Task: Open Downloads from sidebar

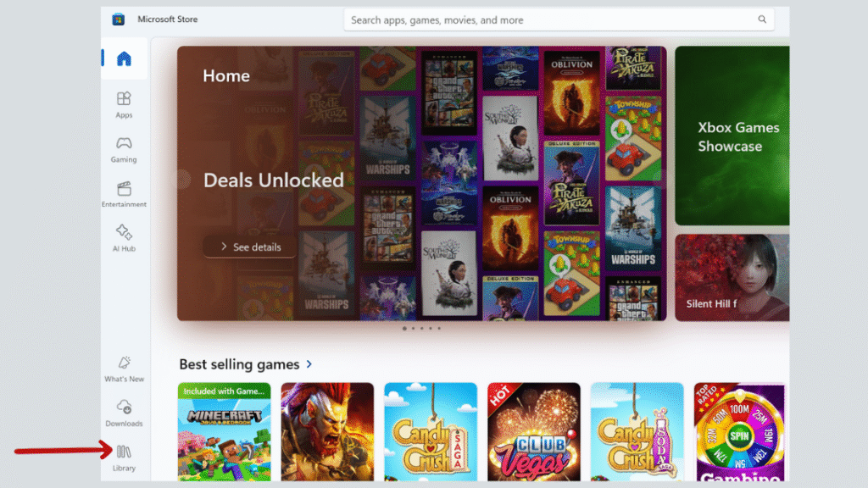Action: coord(124,413)
